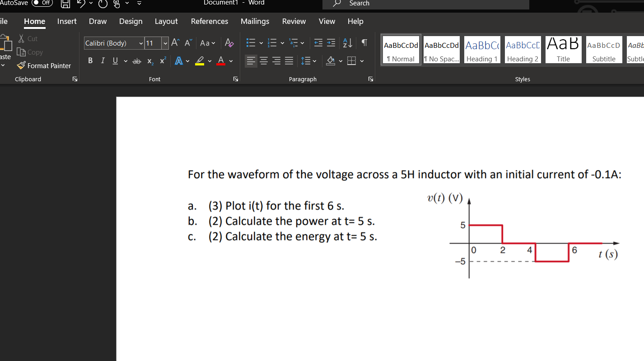Open the Clipboard pane launcher
This screenshot has width=644, height=361.
pyautogui.click(x=75, y=79)
